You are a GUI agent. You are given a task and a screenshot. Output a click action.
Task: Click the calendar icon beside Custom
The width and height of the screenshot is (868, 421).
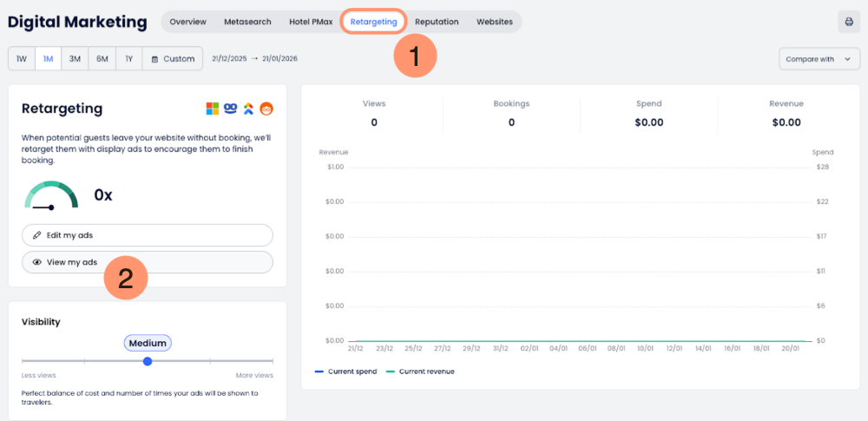(155, 59)
